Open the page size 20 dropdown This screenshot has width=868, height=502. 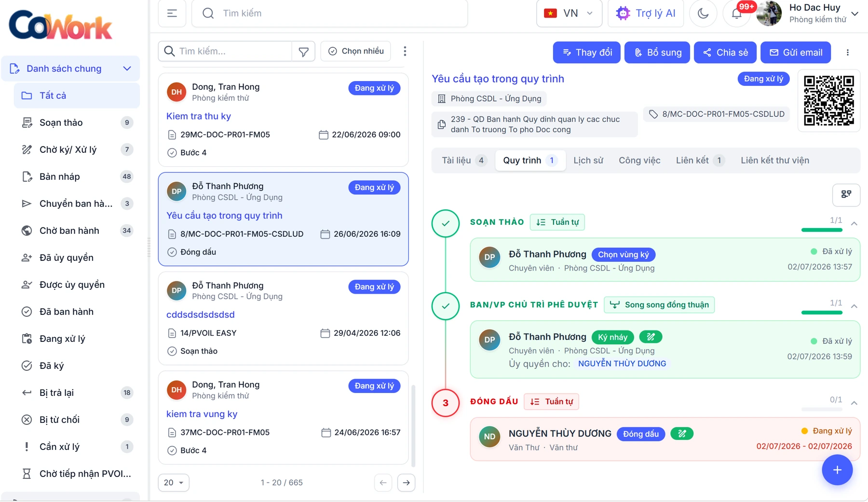pyautogui.click(x=174, y=483)
